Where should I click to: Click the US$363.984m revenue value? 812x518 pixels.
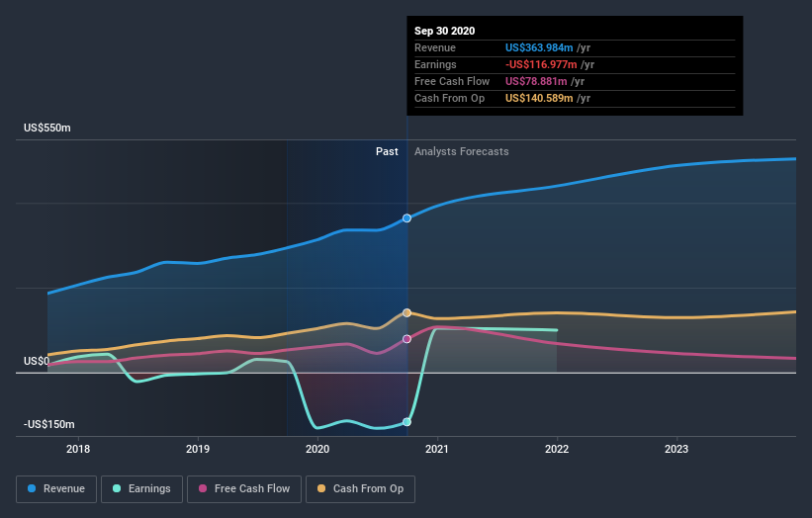539,47
